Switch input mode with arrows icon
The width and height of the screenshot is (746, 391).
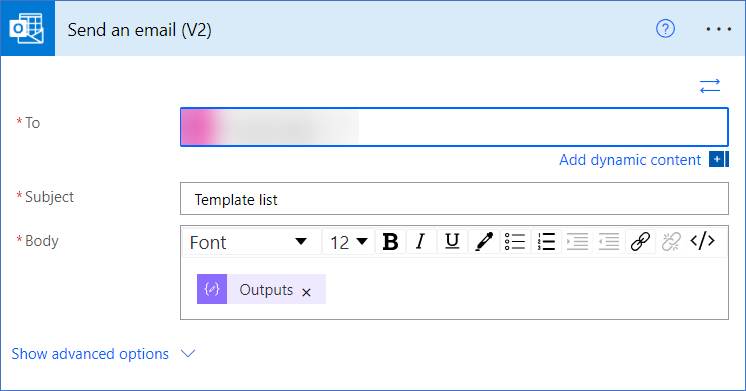(710, 86)
